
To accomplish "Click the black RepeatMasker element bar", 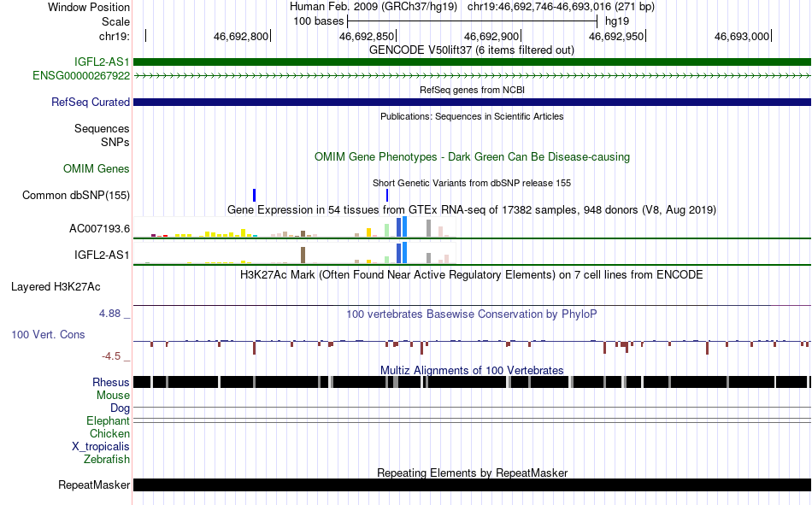I will (x=473, y=484).
